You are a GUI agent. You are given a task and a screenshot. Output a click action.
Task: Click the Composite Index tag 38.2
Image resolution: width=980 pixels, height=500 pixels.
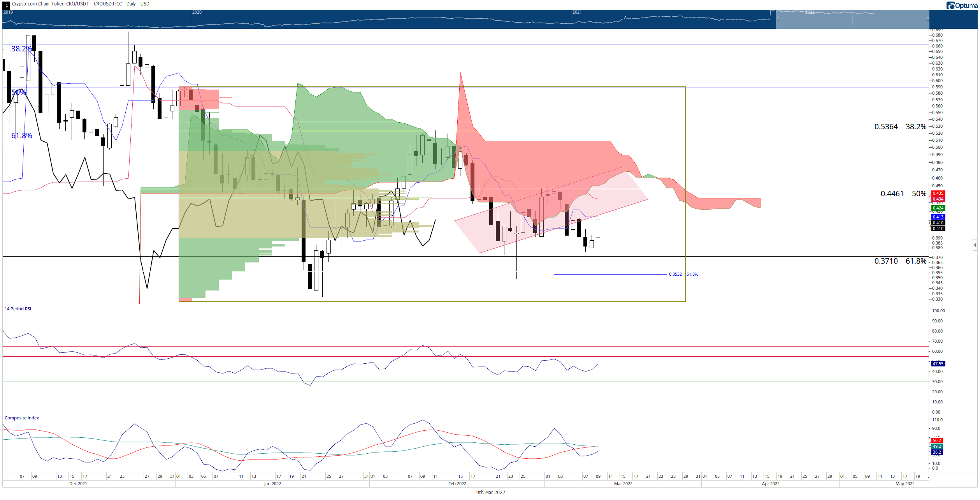pos(937,452)
